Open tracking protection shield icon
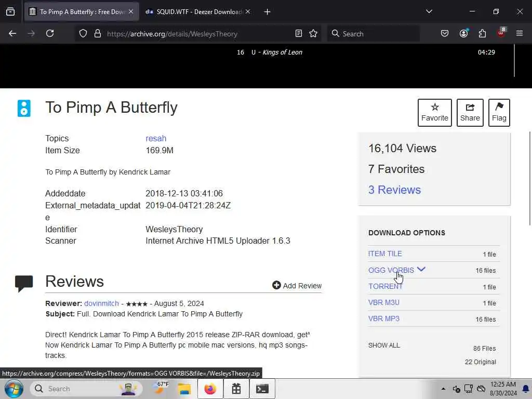Image resolution: width=532 pixels, height=399 pixels. click(83, 34)
